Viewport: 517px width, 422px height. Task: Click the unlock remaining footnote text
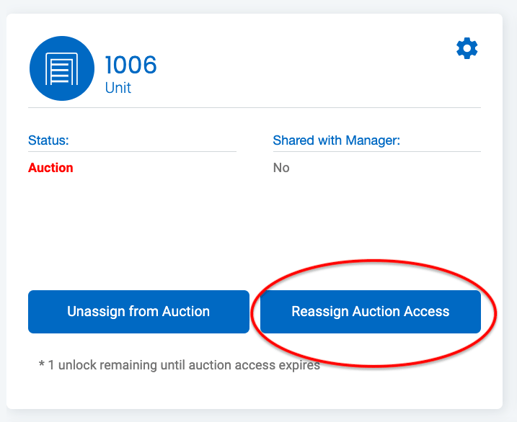click(x=179, y=365)
